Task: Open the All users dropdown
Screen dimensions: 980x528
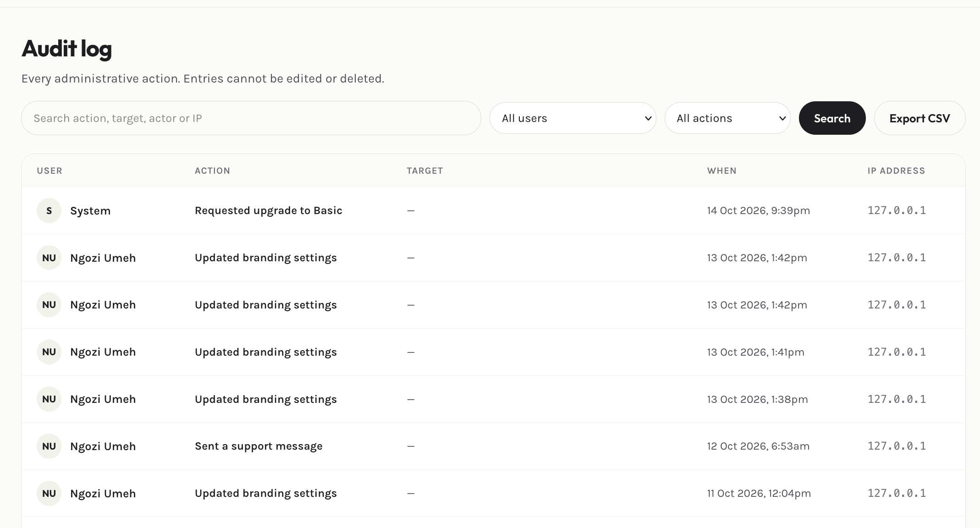Action: point(573,118)
